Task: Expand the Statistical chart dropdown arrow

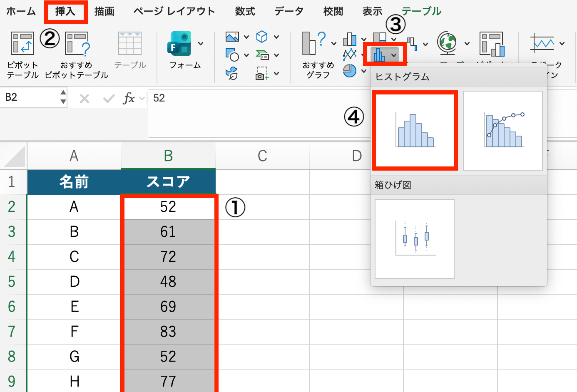Action: (394, 55)
